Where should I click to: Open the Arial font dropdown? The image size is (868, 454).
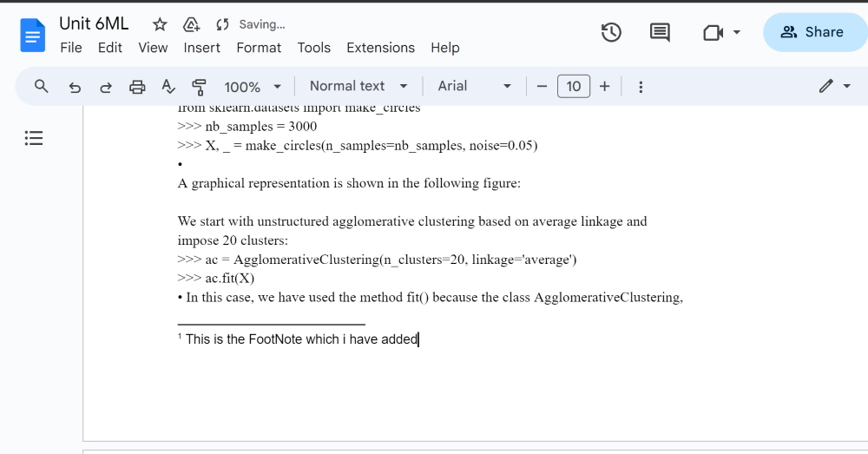coord(474,86)
